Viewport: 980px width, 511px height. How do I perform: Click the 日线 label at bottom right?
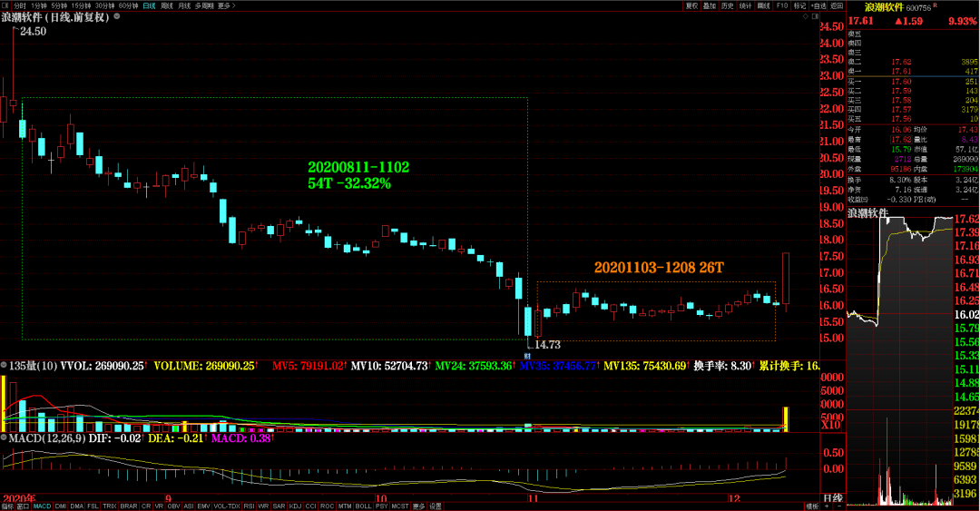(832, 498)
